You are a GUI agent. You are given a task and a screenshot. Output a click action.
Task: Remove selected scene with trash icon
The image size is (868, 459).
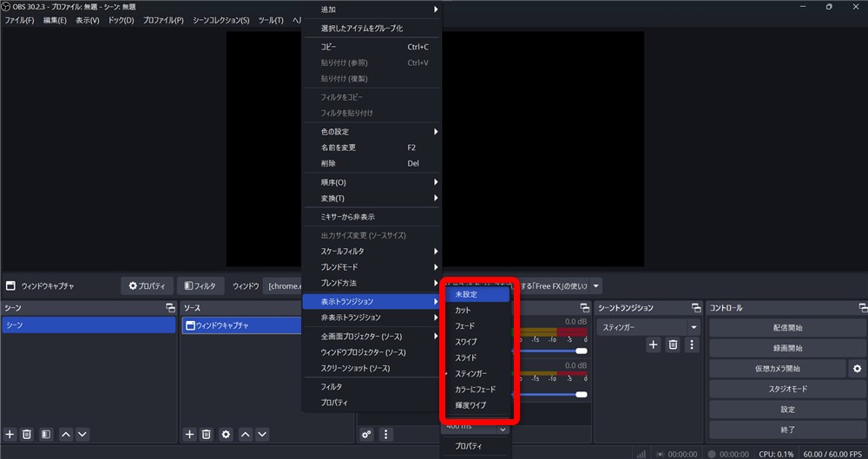tap(27, 435)
